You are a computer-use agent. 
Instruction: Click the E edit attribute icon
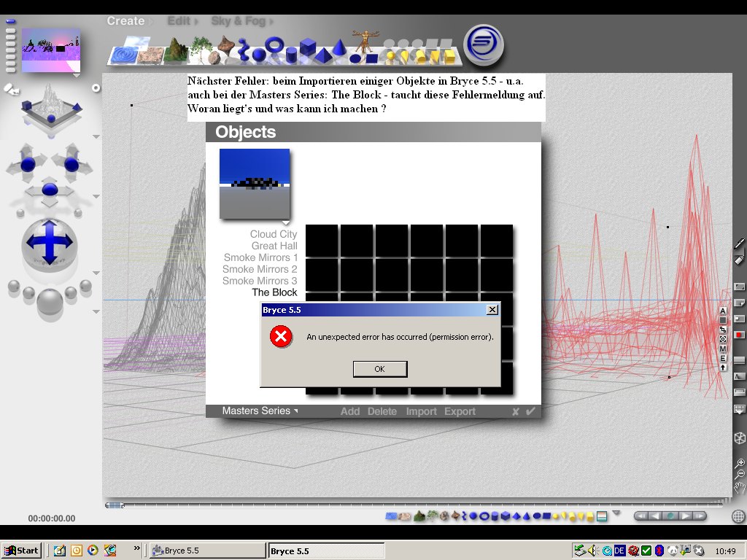(723, 358)
